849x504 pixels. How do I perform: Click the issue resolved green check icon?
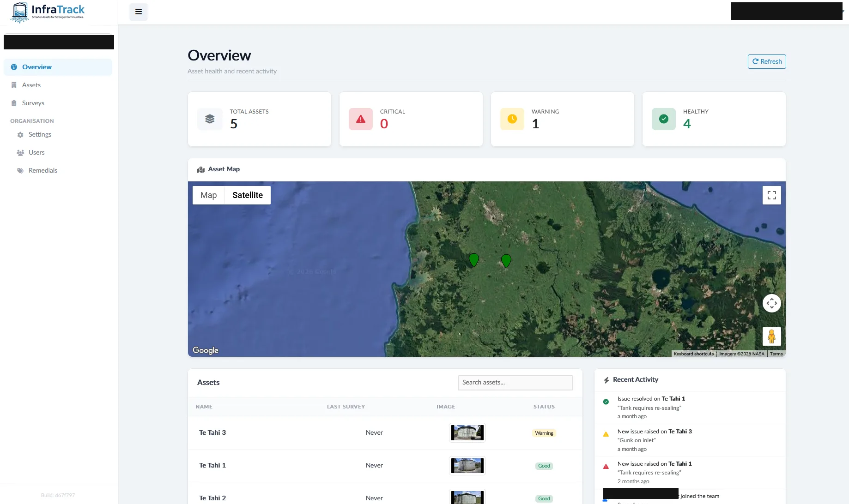point(606,402)
